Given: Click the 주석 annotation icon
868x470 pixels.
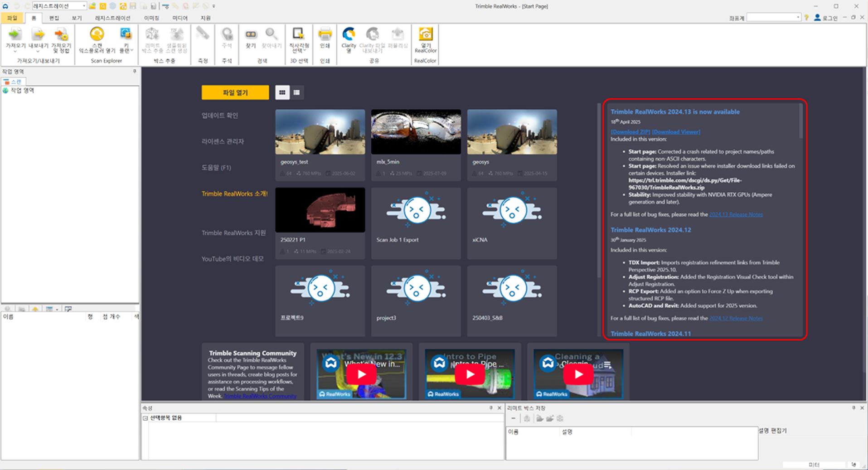Looking at the screenshot, I should (227, 34).
